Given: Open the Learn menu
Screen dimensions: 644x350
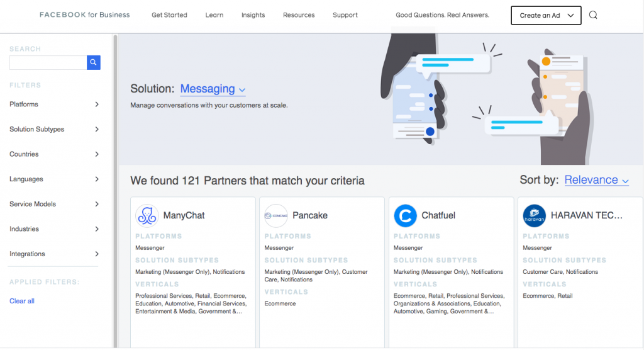Looking at the screenshot, I should click(x=214, y=15).
